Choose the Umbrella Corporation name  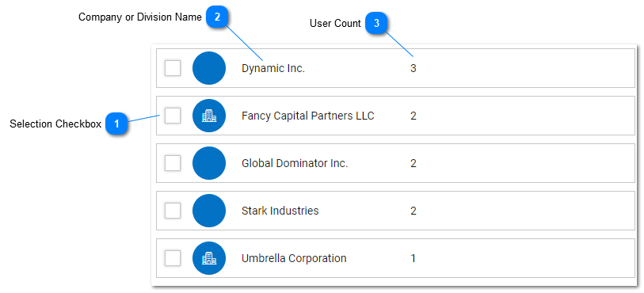(294, 258)
